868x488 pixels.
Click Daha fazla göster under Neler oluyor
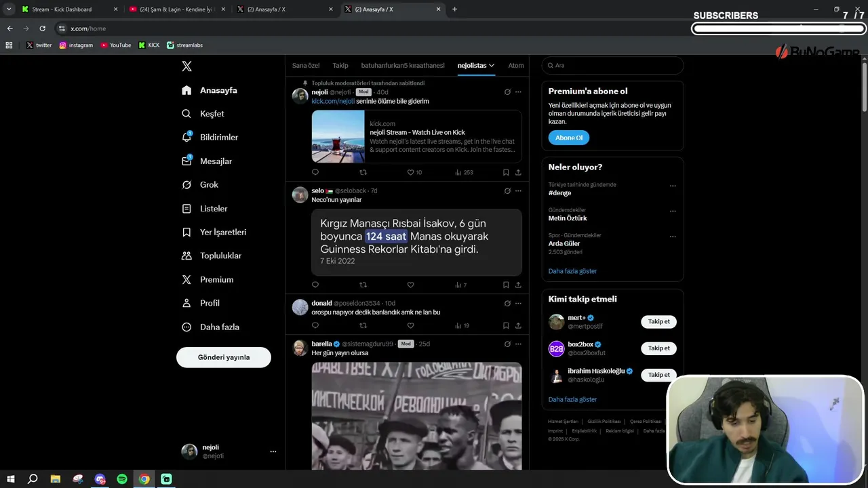point(572,271)
